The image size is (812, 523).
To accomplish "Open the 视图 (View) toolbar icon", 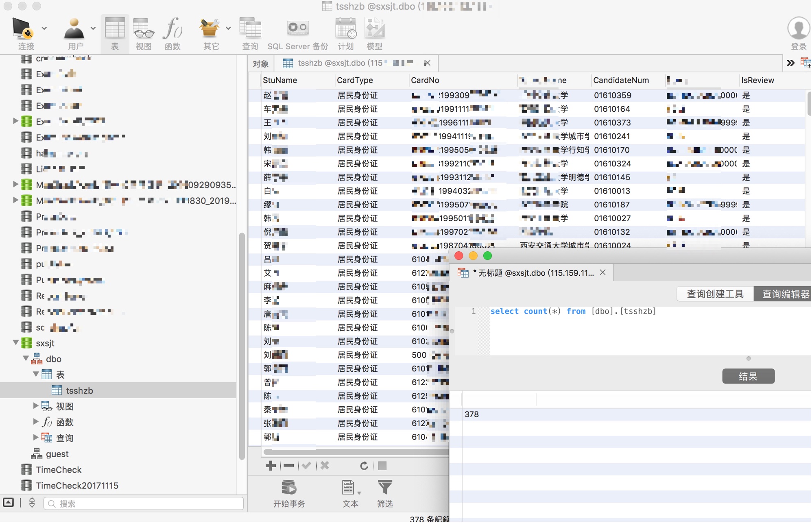I will coord(143,28).
